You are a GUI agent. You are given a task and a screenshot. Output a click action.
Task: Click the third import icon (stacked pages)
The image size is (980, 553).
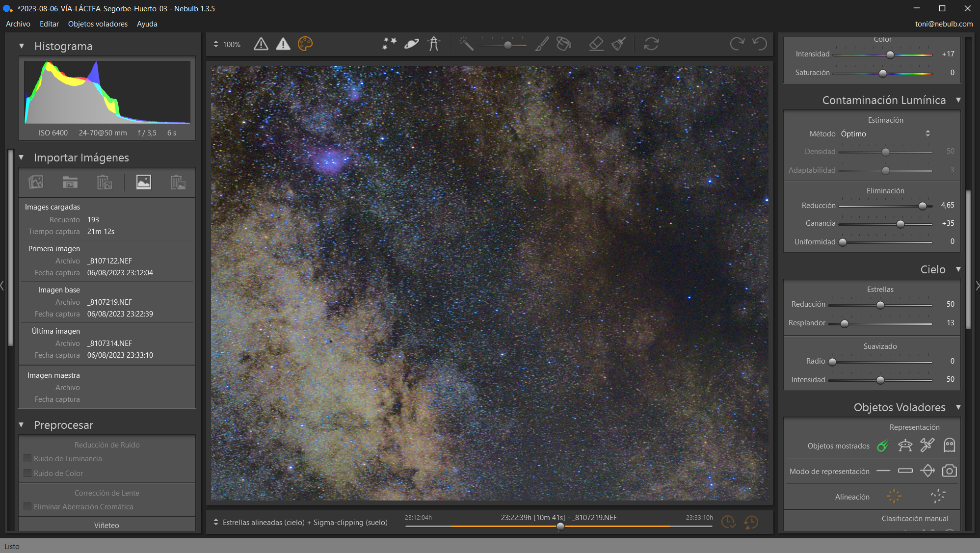105,182
